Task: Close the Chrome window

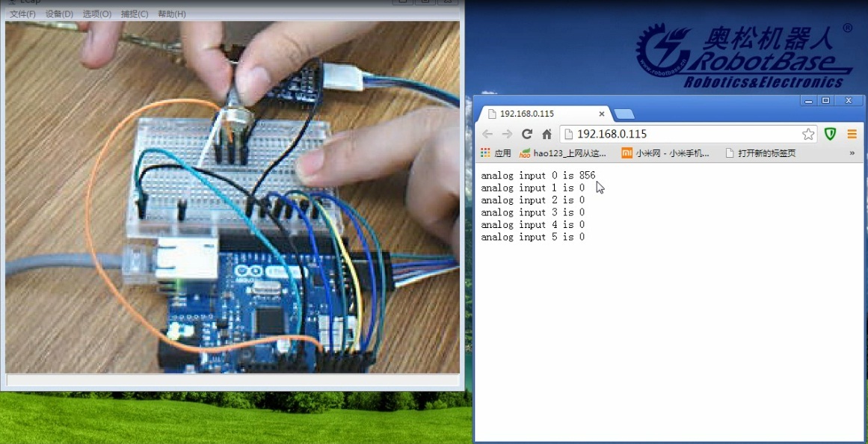Action: pos(848,101)
